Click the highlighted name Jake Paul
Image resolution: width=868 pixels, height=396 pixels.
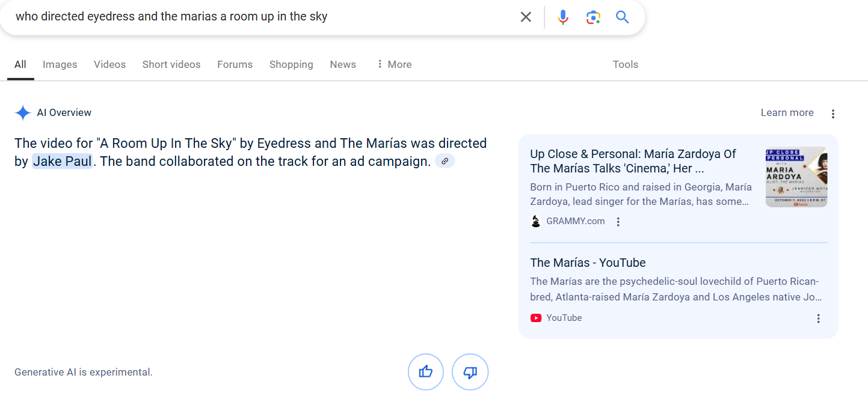pyautogui.click(x=63, y=161)
